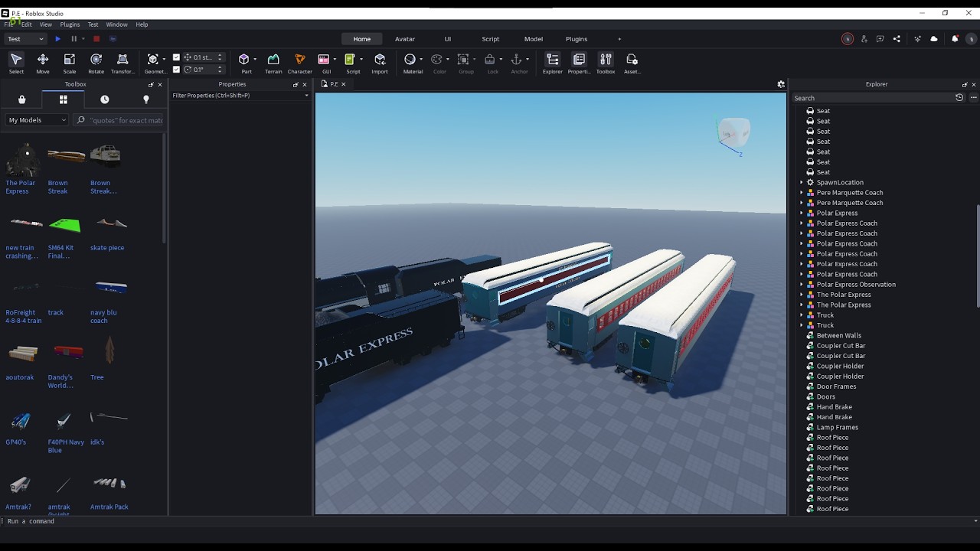980x551 pixels.
Task: Click the Explorer search history icon
Action: [x=959, y=98]
